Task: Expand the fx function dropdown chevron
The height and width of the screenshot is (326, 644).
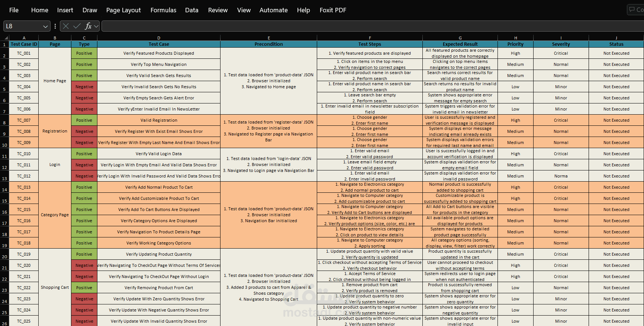Action: click(96, 26)
